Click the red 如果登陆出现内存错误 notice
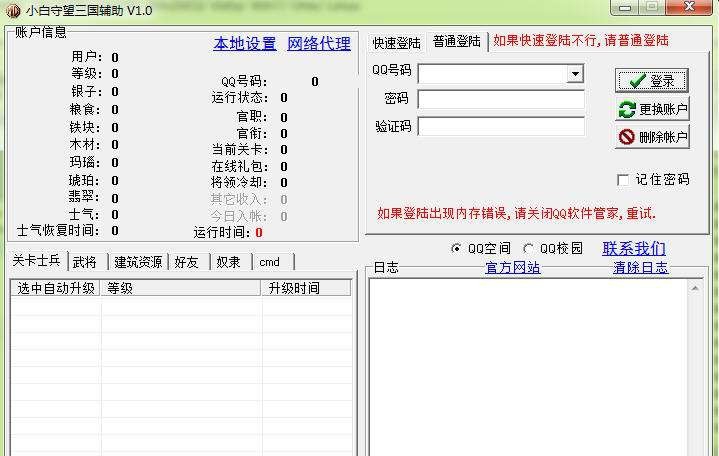This screenshot has width=719, height=456. (516, 213)
